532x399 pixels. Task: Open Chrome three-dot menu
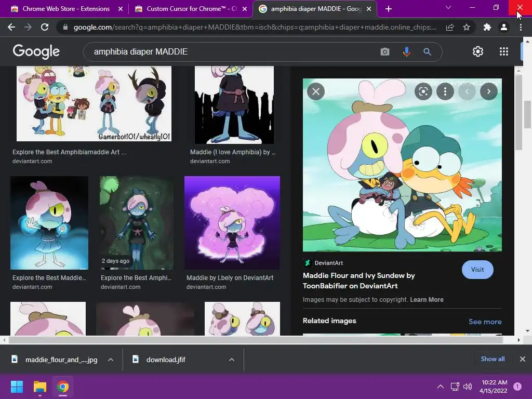(521, 27)
